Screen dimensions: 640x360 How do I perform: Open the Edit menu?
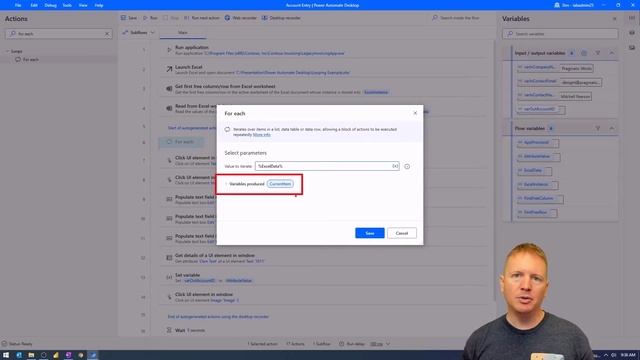(34, 5)
